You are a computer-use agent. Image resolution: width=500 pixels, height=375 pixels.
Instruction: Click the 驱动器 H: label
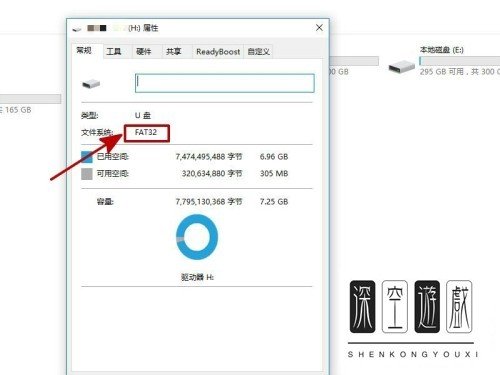click(x=197, y=277)
